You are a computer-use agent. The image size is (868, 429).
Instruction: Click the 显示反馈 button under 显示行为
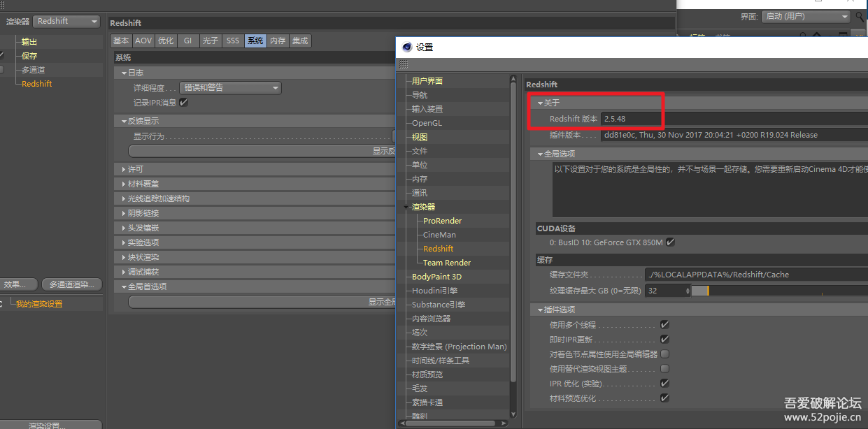(262, 151)
